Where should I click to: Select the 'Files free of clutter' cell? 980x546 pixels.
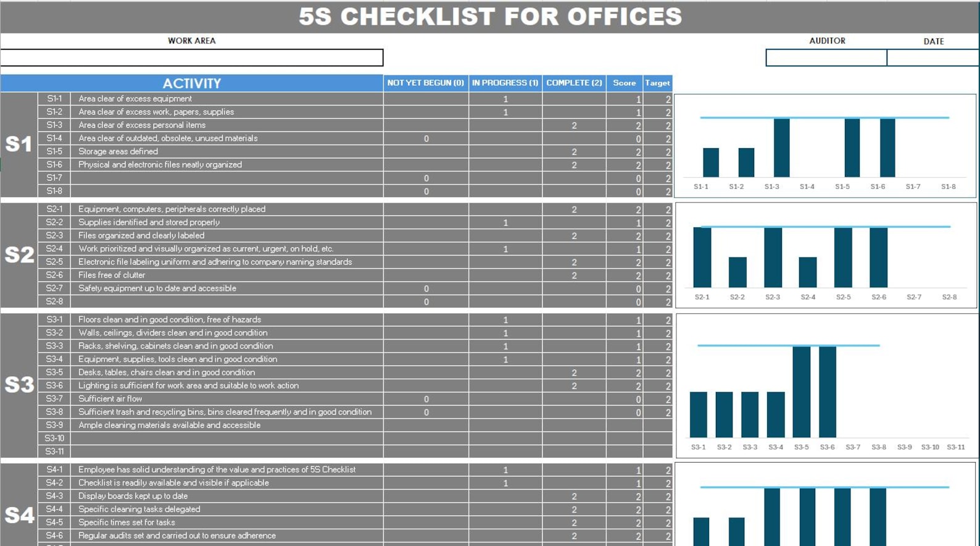(226, 275)
